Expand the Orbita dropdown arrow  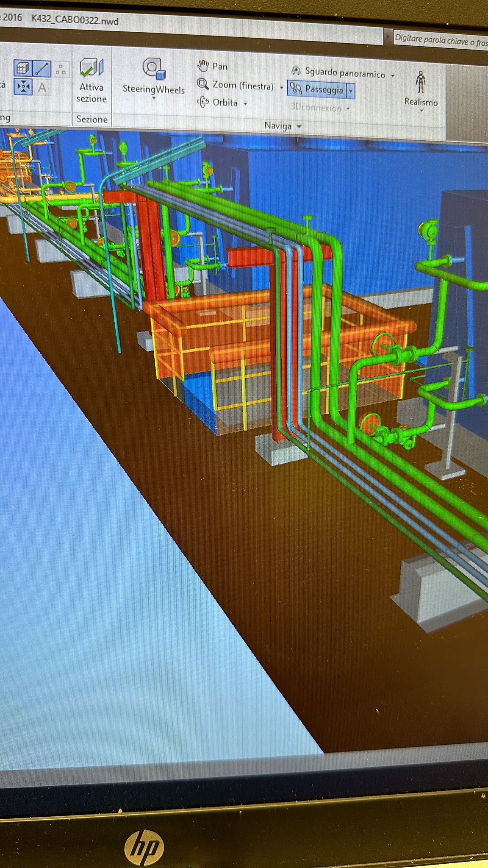click(x=245, y=103)
